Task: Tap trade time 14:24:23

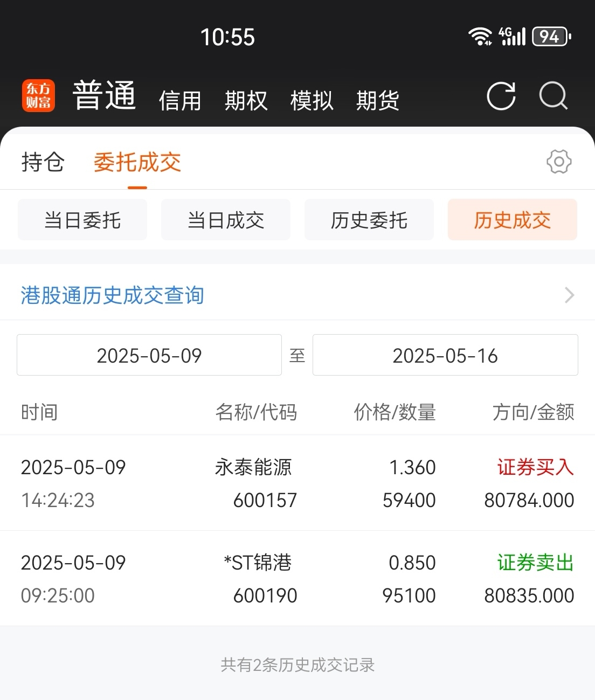Action: 58,501
